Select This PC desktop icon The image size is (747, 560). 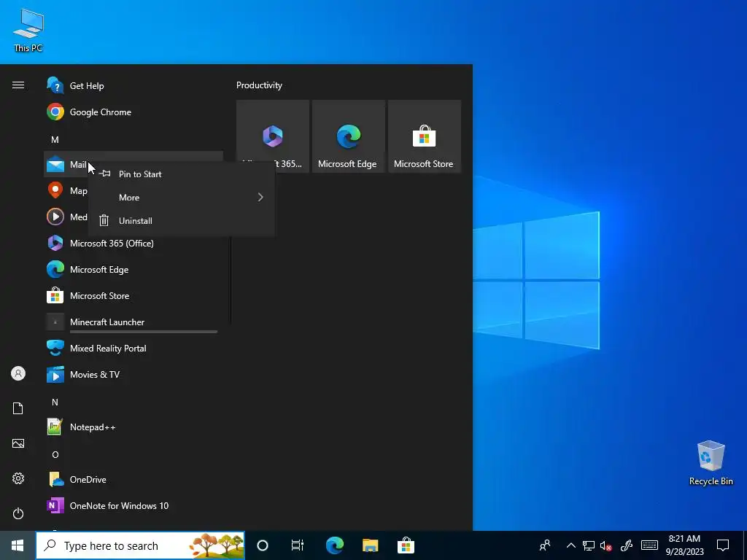coord(28,29)
